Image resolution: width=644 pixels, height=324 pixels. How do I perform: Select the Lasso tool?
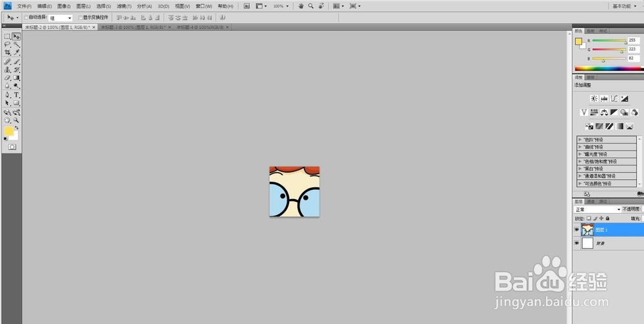click(7, 44)
